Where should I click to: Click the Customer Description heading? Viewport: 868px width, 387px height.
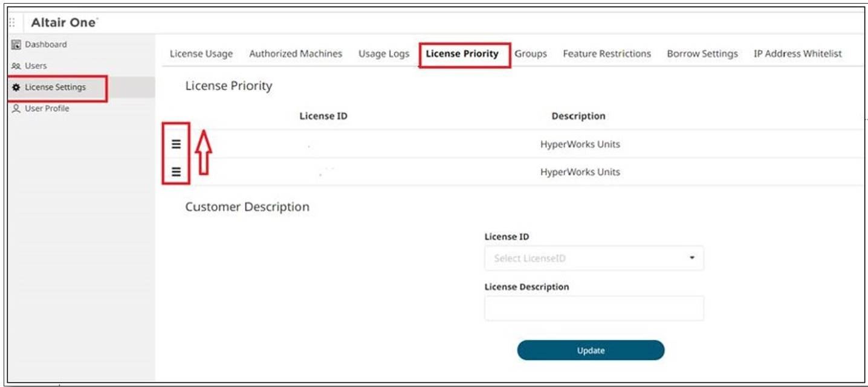pyautogui.click(x=247, y=206)
